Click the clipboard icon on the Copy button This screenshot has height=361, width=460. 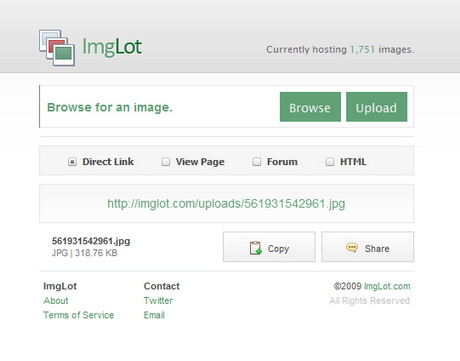click(256, 248)
